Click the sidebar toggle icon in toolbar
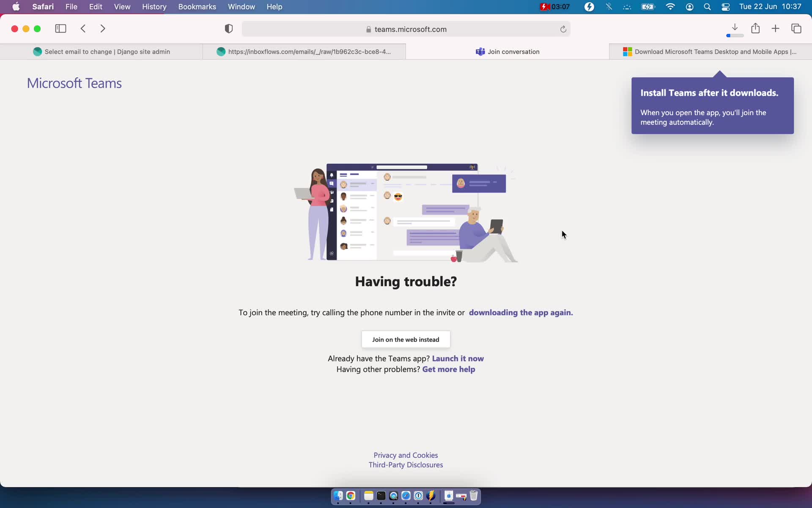Viewport: 812px width, 508px height. (x=60, y=28)
